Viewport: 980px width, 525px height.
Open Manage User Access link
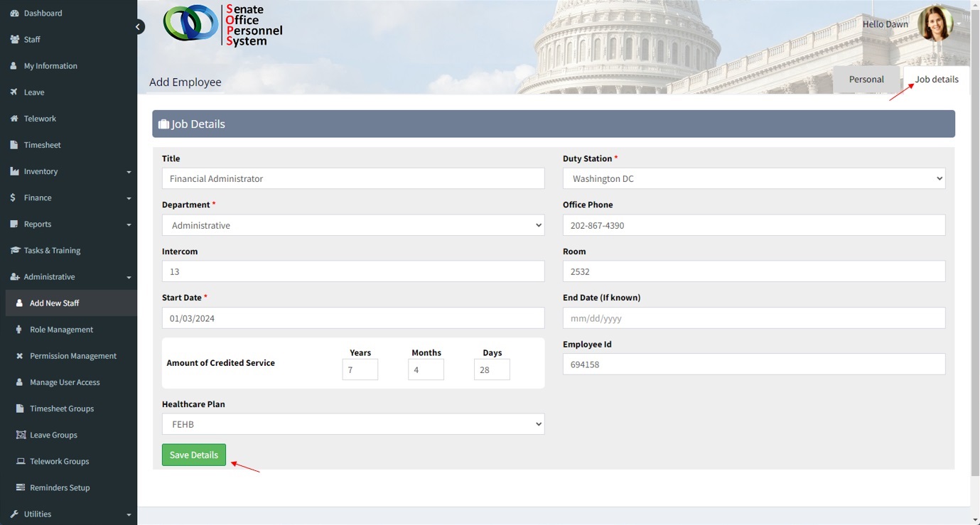click(x=65, y=382)
